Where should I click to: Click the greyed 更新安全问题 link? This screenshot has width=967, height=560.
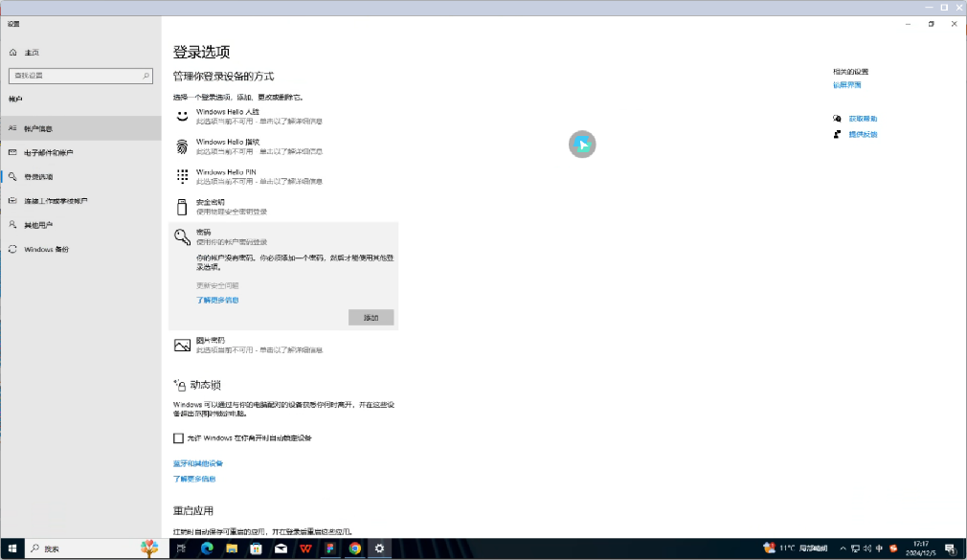click(x=217, y=285)
